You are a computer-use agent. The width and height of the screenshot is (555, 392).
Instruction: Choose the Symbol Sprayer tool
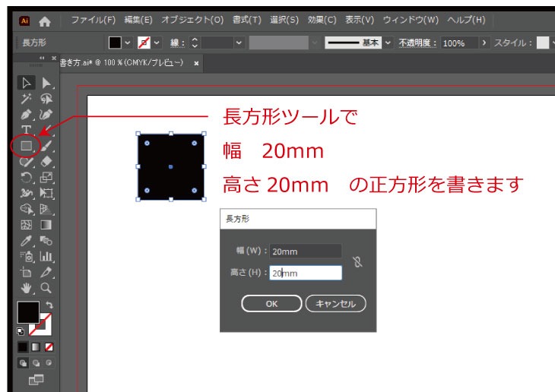(x=26, y=257)
